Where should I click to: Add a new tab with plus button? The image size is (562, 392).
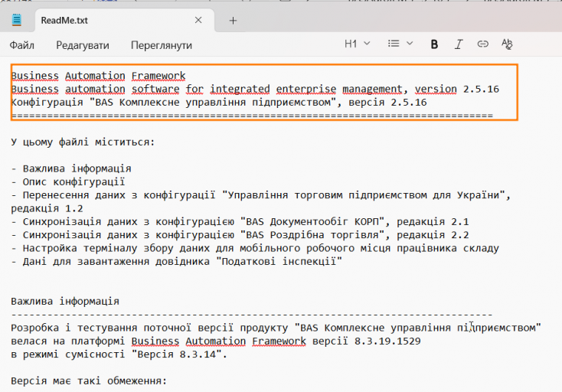[233, 21]
